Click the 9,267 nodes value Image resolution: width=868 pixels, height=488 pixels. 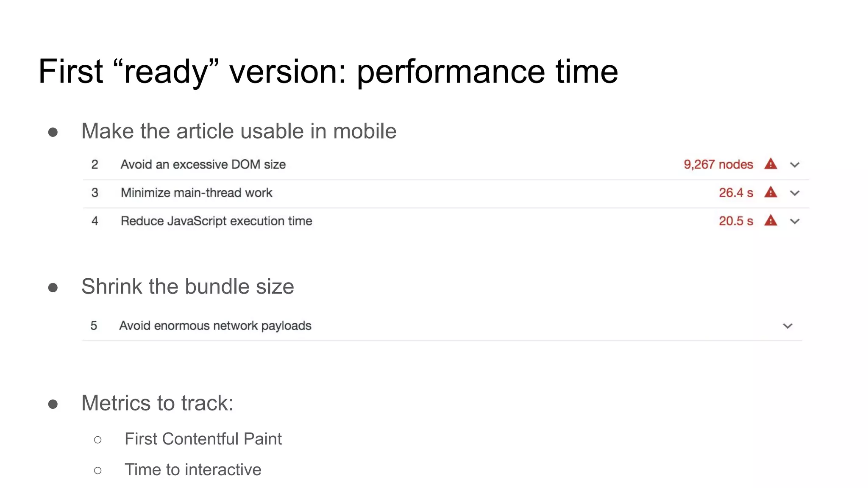pyautogui.click(x=718, y=164)
